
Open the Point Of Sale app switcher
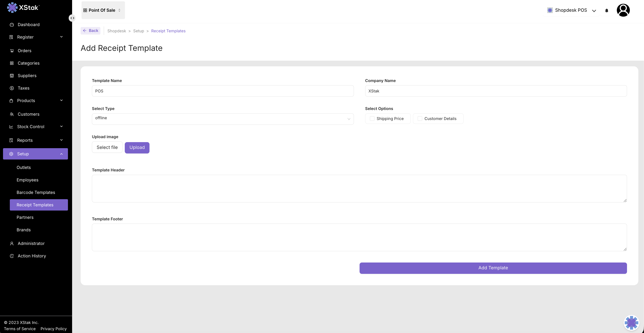103,10
